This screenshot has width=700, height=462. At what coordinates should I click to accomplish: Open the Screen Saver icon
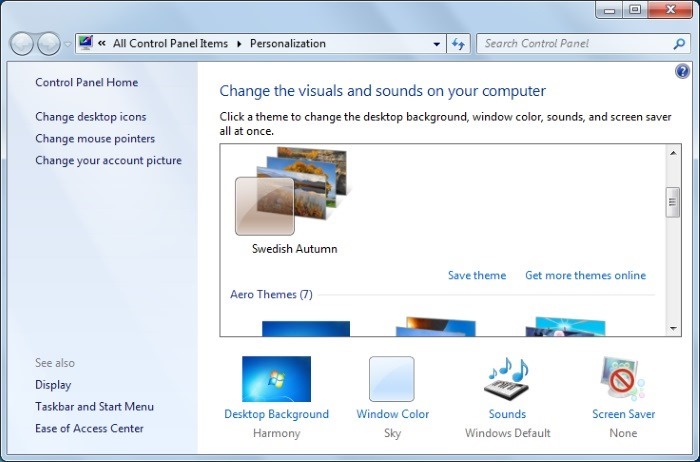[623, 379]
